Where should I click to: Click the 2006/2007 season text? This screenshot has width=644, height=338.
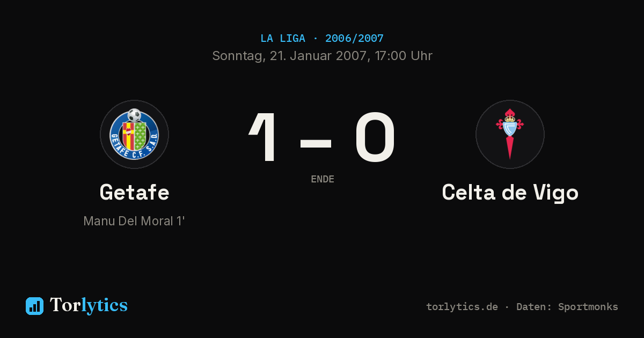click(354, 38)
